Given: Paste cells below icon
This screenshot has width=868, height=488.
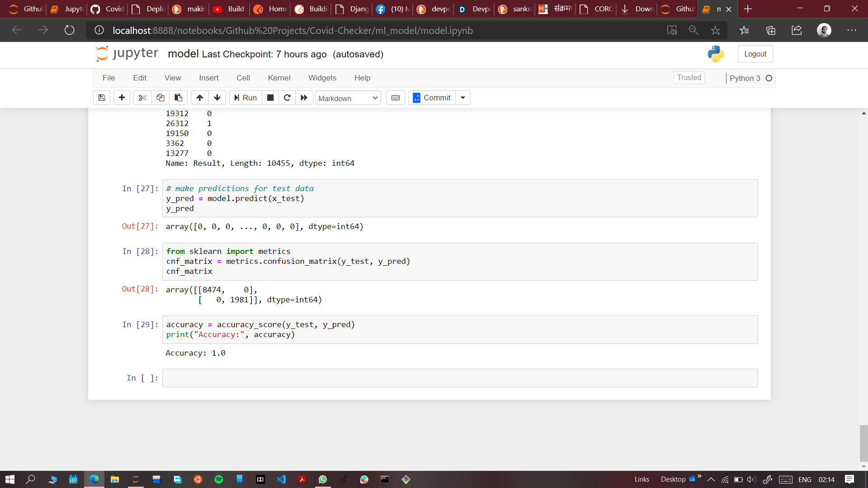Looking at the screenshot, I should [x=178, y=98].
